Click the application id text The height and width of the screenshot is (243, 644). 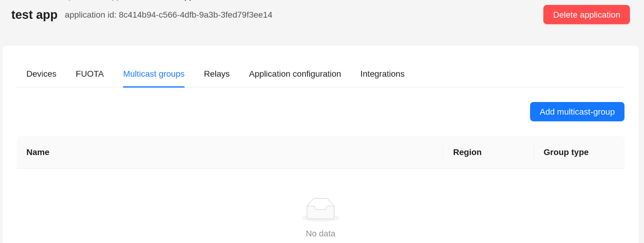pos(169,15)
